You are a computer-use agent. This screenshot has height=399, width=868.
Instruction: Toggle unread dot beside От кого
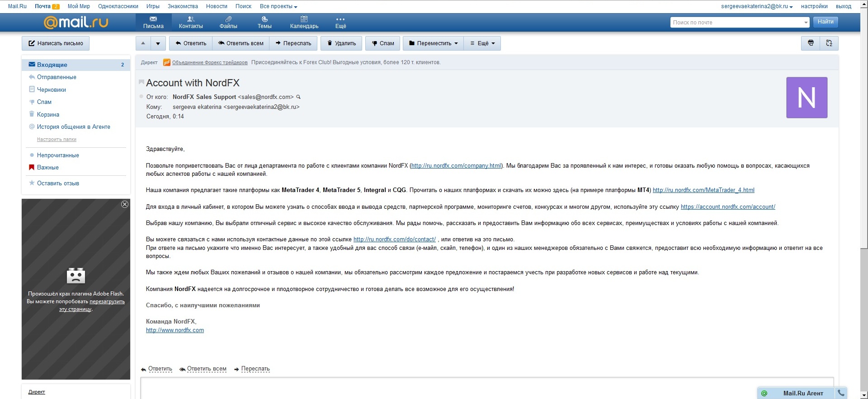coord(141,96)
